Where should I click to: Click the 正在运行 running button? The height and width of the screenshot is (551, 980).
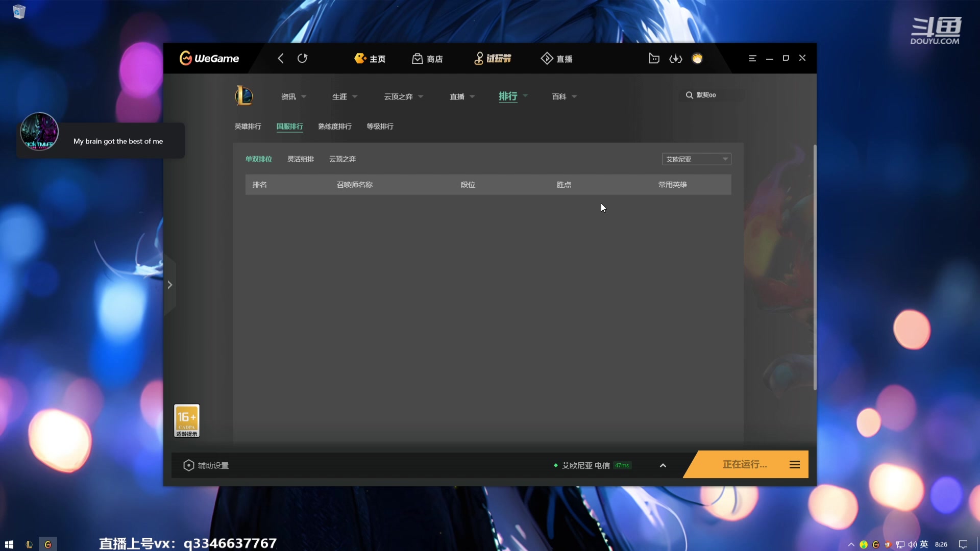(x=745, y=464)
